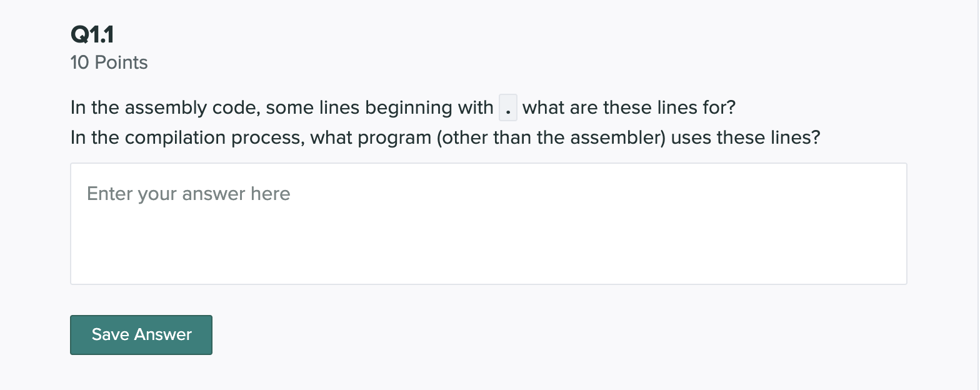Click the inline code dot symbol
This screenshot has height=390, width=980.
click(x=508, y=107)
